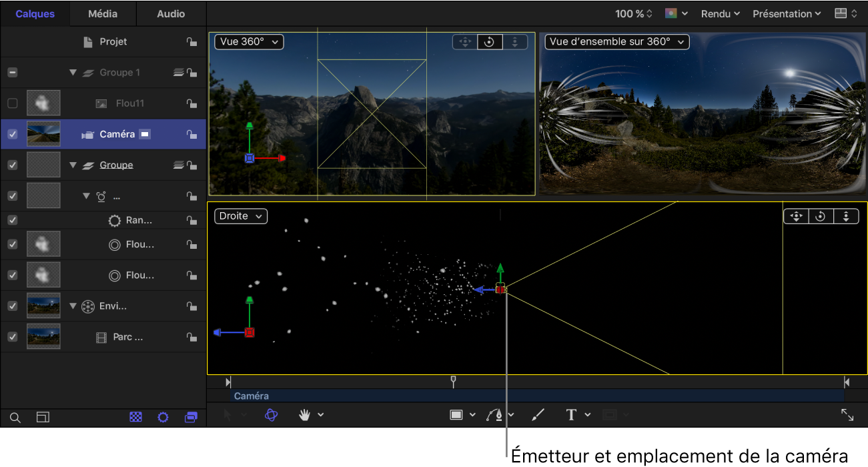Click the orbit tool in Vue 360° viewport
Screen dimensions: 868x467
click(x=490, y=42)
